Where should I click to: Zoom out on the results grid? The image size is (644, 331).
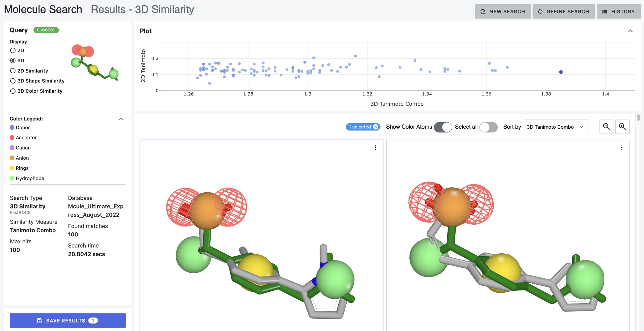607,127
